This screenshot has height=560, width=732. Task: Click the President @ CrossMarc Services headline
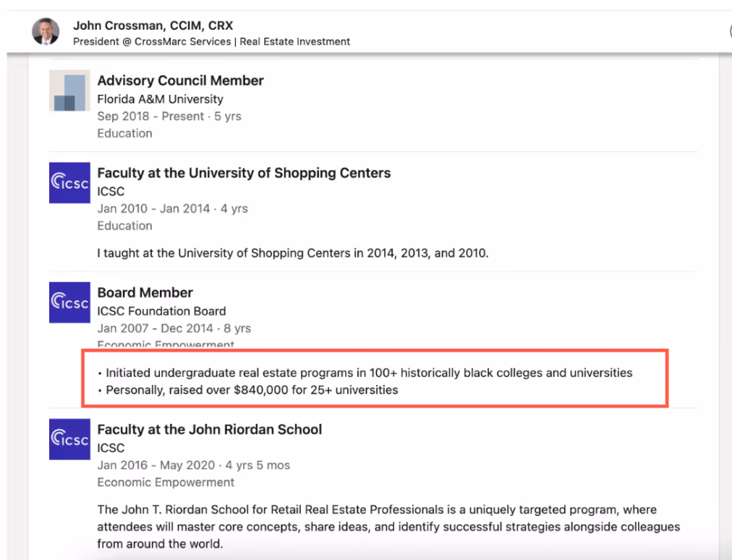[x=211, y=41]
